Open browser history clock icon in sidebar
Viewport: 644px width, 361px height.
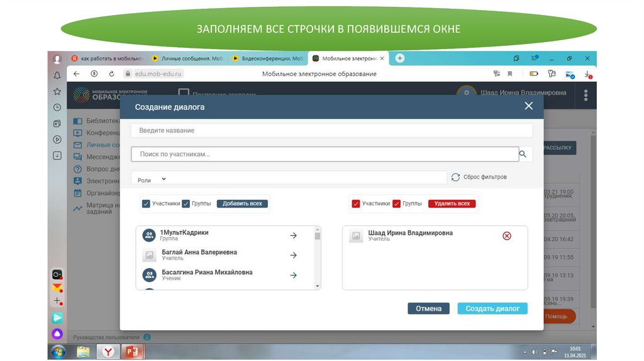click(57, 107)
